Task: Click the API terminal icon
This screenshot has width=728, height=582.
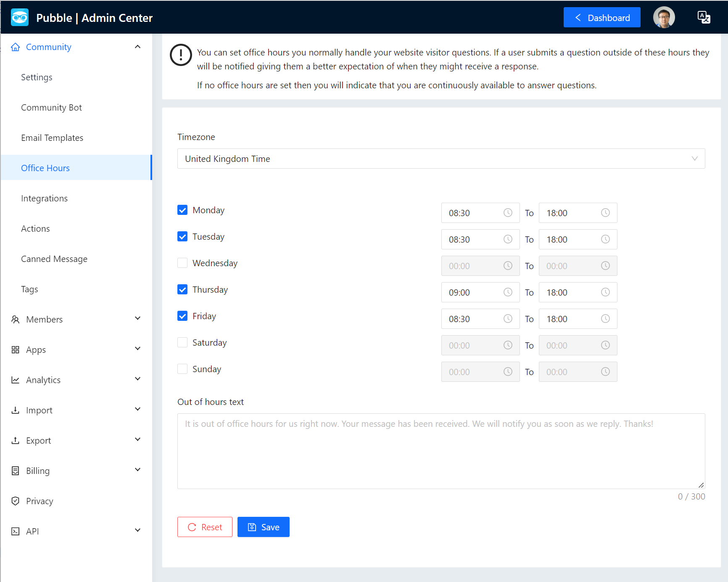Action: pos(16,531)
